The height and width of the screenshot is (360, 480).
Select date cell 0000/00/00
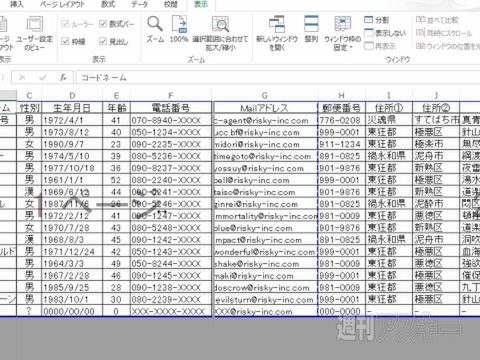72,311
